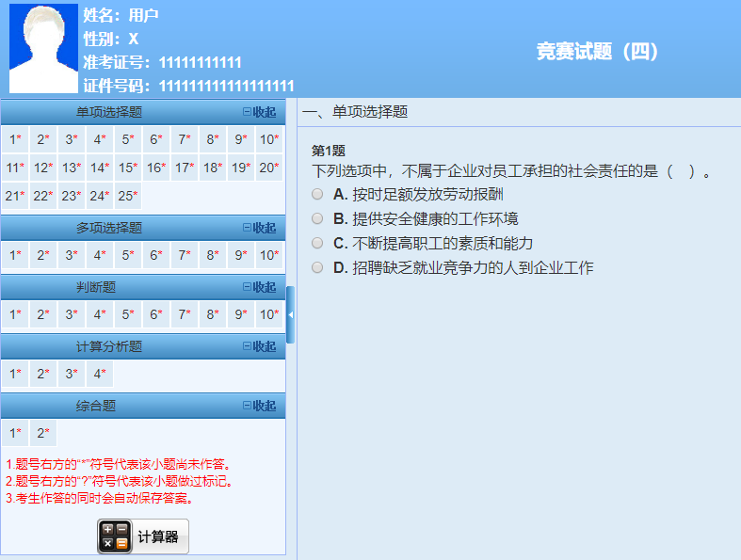
Task: Open 计算分析题 question 3
Action: [x=72, y=374]
